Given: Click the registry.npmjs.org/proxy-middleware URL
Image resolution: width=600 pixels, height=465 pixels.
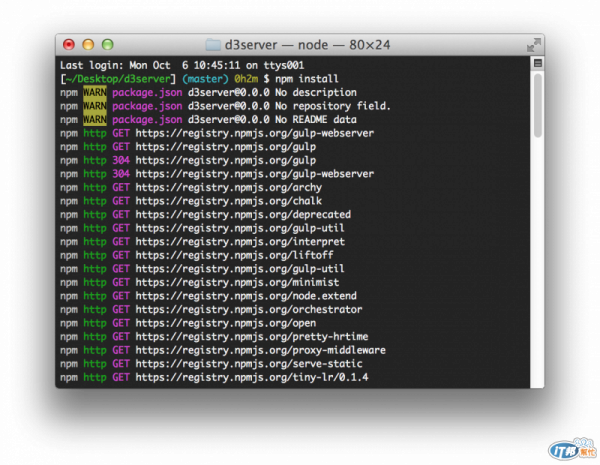Looking at the screenshot, I should (261, 350).
